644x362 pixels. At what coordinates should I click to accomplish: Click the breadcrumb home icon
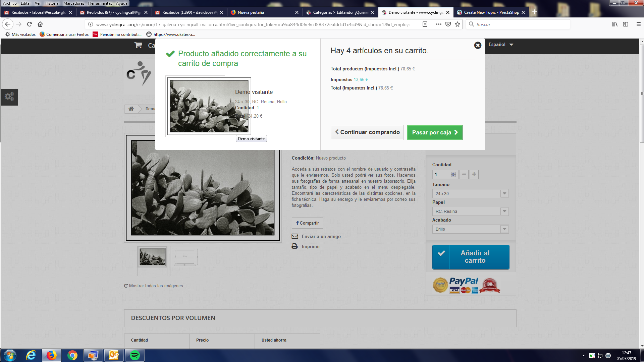131,109
